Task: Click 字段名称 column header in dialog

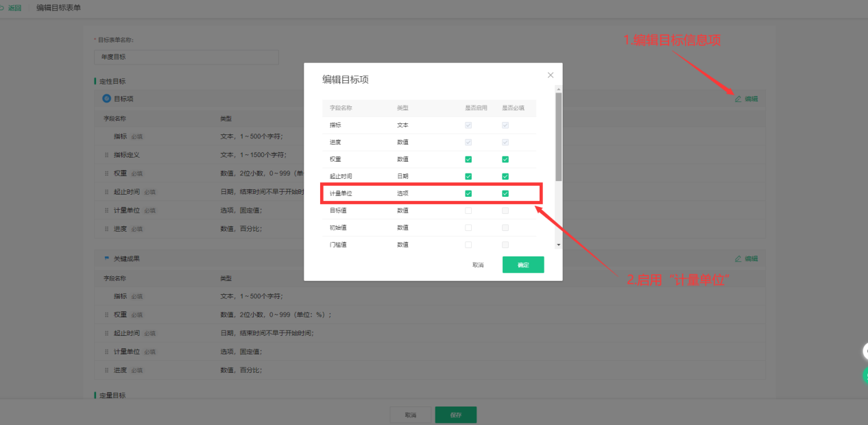Action: click(x=341, y=108)
